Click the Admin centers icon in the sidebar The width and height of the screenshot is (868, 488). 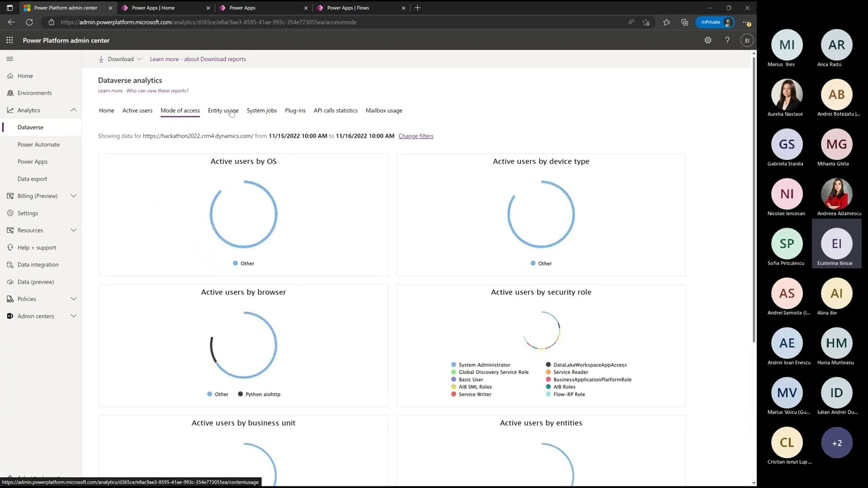click(x=10, y=316)
